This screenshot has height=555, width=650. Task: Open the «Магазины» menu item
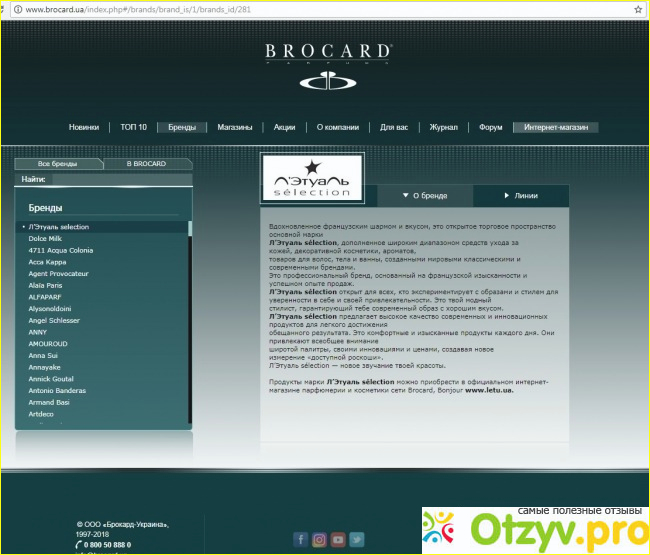pos(235,128)
